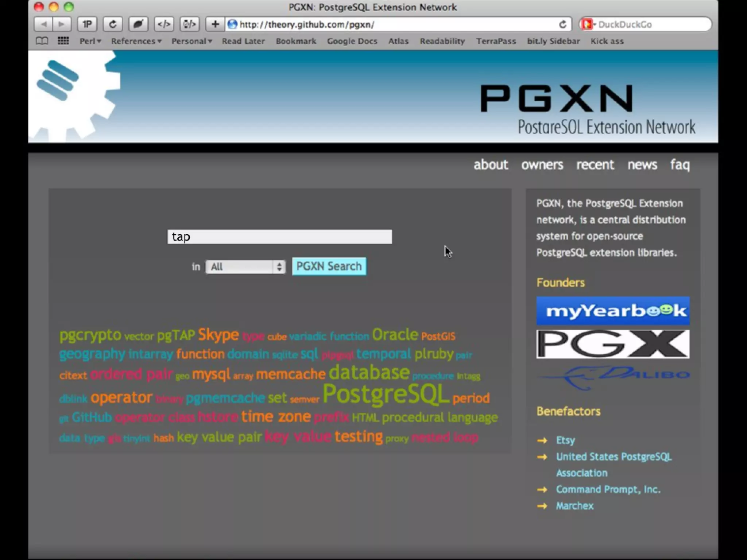Viewport: 747px width, 560px height.
Task: Click the PGXN Search button
Action: pos(329,267)
